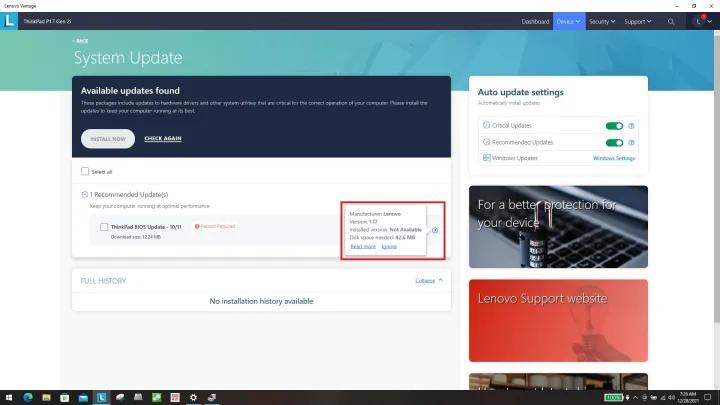Check the Select all checkbox
720x405 pixels.
click(85, 171)
